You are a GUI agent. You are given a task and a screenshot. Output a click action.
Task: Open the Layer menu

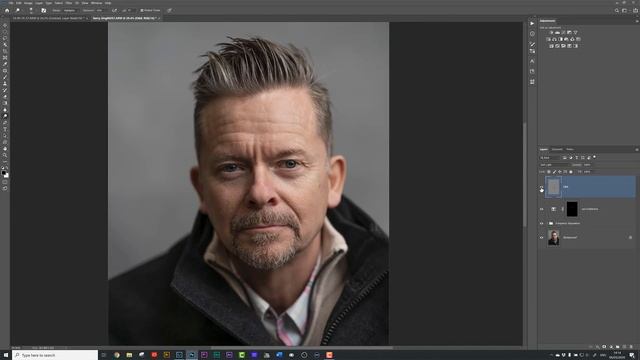click(38, 3)
